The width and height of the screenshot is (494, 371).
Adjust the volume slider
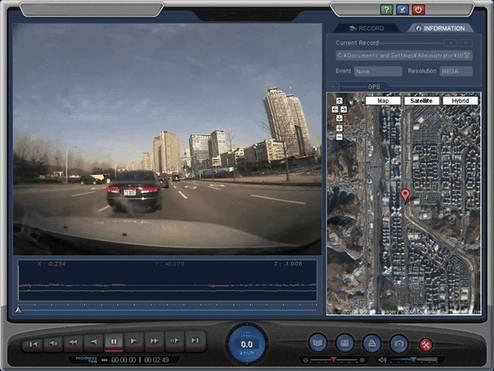point(413,360)
